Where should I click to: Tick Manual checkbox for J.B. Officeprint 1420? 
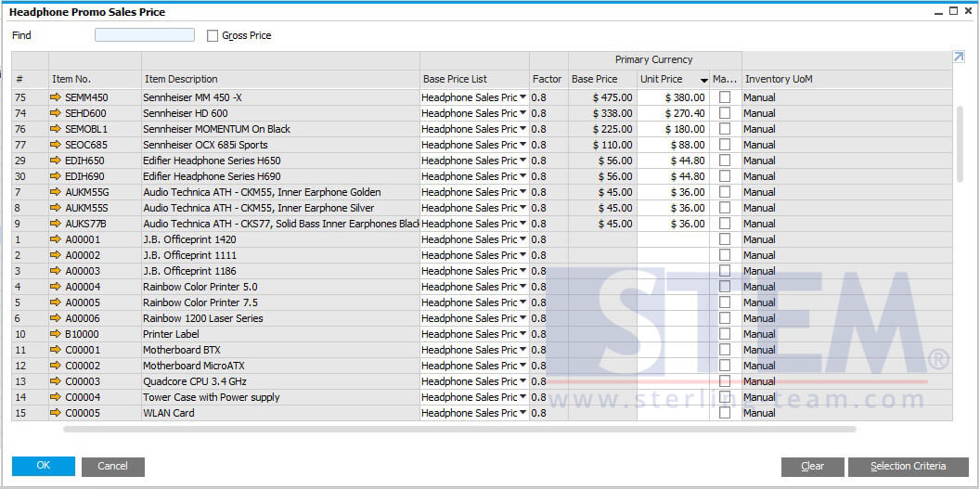pyautogui.click(x=725, y=239)
